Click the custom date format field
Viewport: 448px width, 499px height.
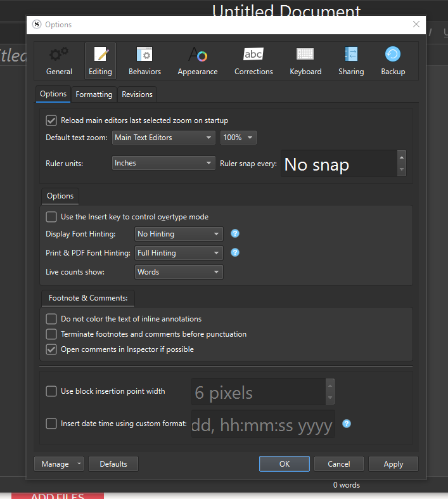(x=263, y=424)
